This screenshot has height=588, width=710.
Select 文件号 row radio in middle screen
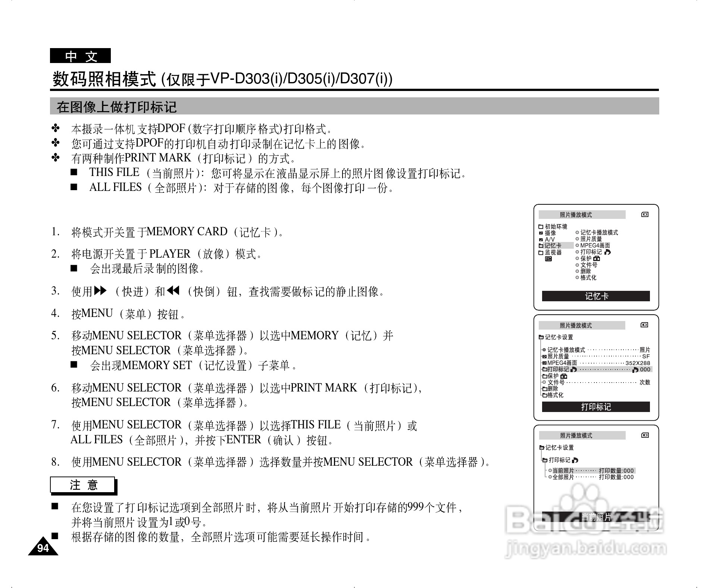coord(544,382)
